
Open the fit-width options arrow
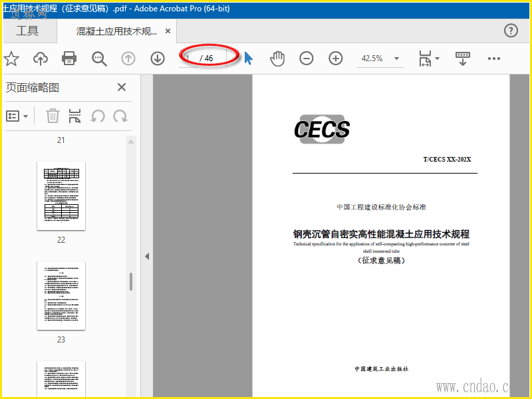438,59
